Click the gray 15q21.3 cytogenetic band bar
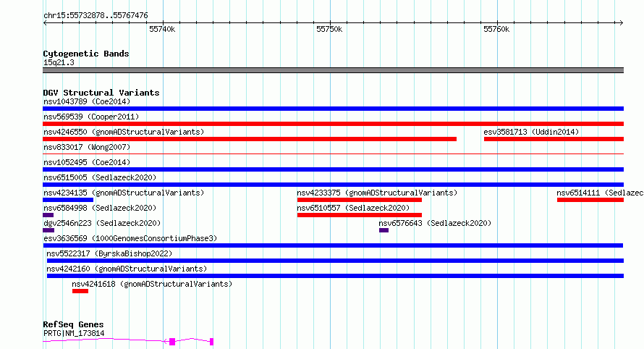 tap(333, 70)
